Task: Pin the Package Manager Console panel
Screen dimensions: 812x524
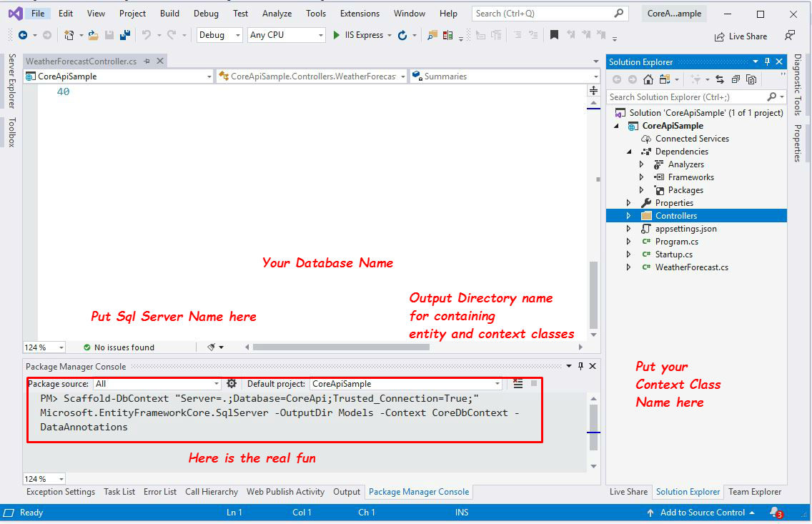Action: [x=580, y=366]
